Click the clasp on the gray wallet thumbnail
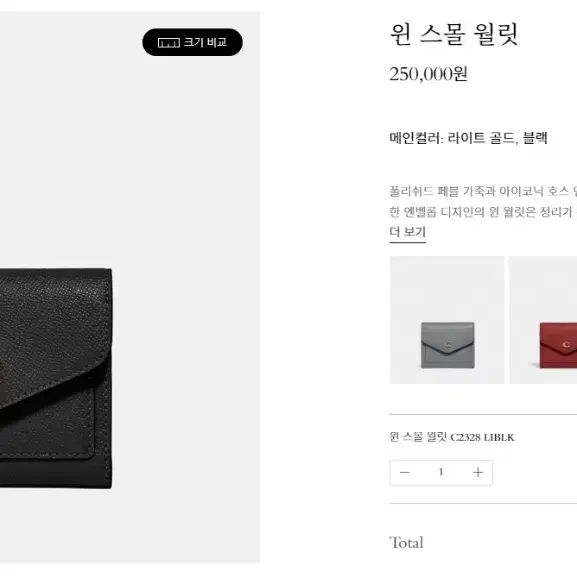 (447, 345)
